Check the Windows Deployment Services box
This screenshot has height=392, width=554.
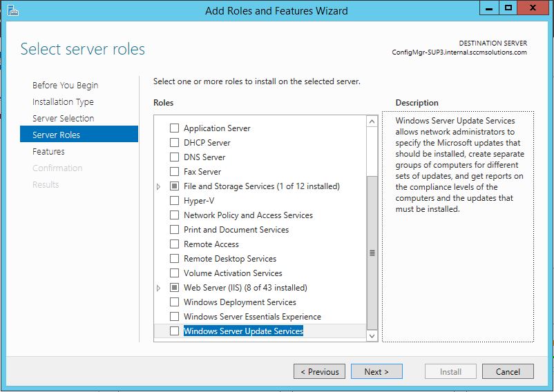click(x=174, y=302)
